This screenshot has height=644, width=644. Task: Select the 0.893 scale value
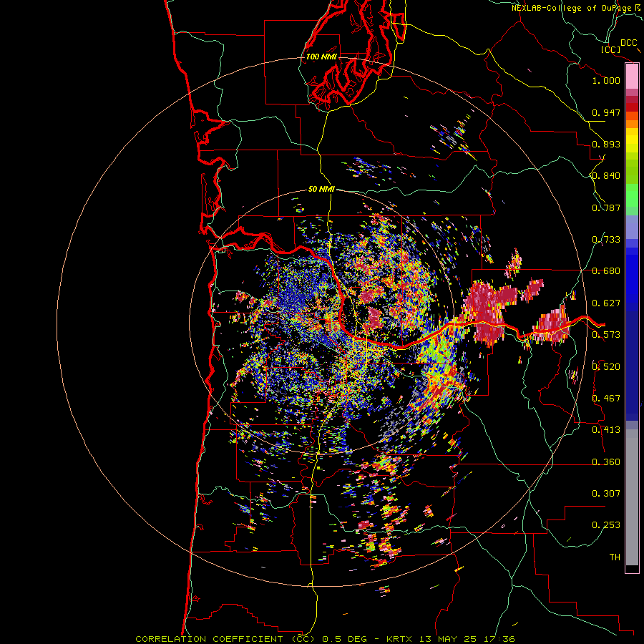(606, 144)
